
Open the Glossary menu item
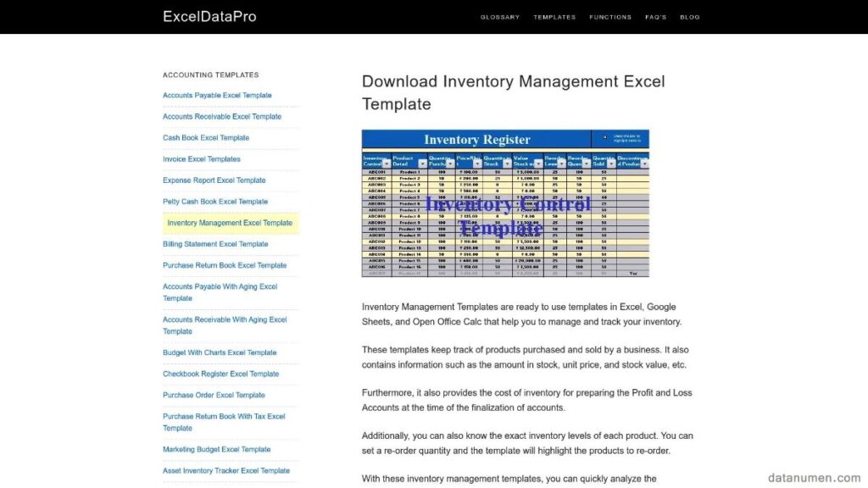[499, 17]
